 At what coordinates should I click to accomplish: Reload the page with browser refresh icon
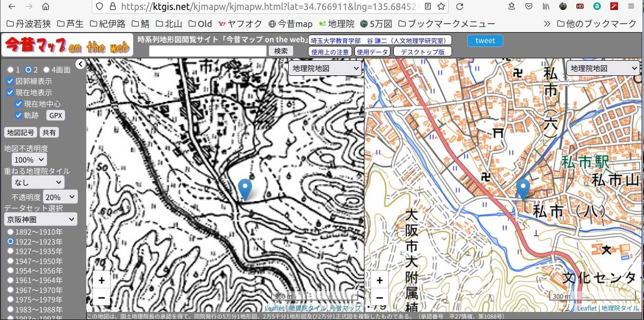(x=459, y=7)
